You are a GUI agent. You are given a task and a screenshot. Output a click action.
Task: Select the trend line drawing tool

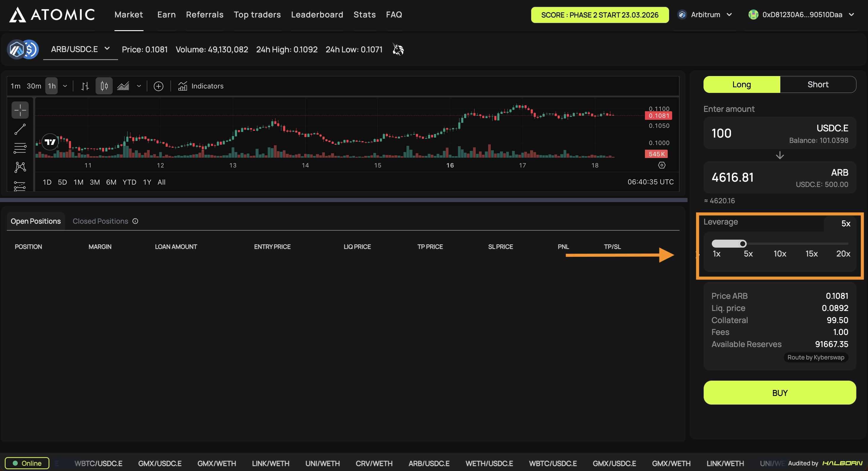point(20,129)
